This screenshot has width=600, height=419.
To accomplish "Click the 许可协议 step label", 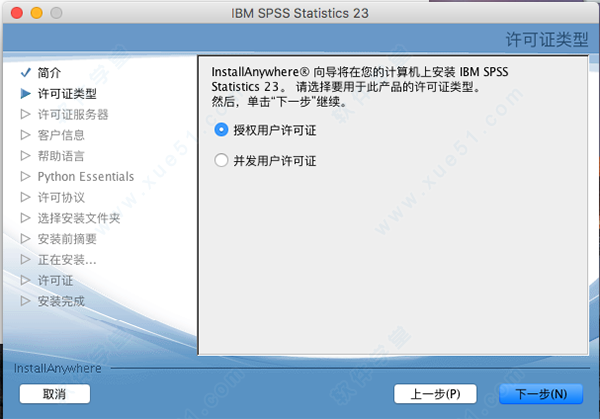I will point(61,197).
